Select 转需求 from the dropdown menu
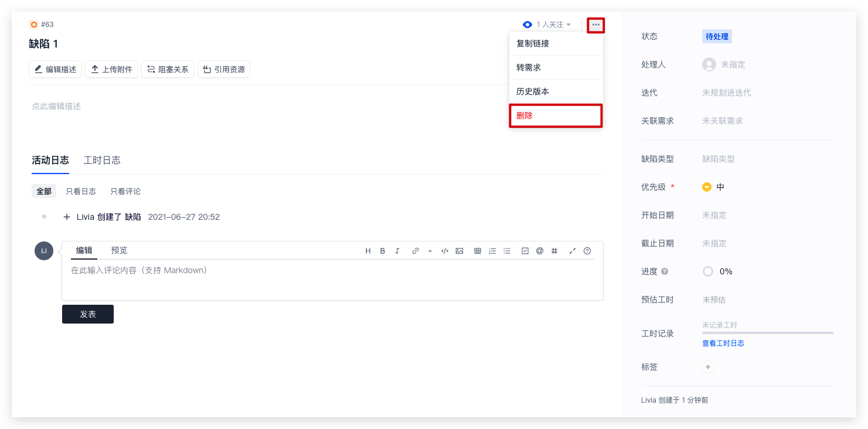Screen dimensions: 868x429 pyautogui.click(x=556, y=67)
